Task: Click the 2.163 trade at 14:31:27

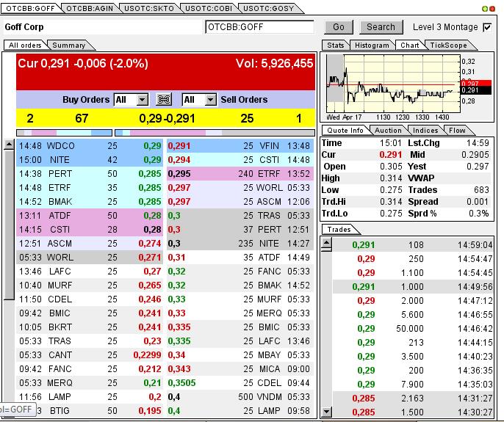Action: (x=412, y=399)
